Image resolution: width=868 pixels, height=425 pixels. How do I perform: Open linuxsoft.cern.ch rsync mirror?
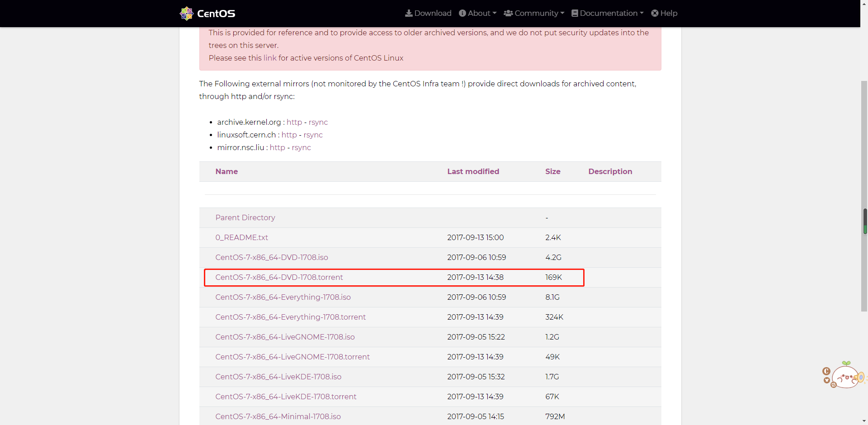(313, 135)
